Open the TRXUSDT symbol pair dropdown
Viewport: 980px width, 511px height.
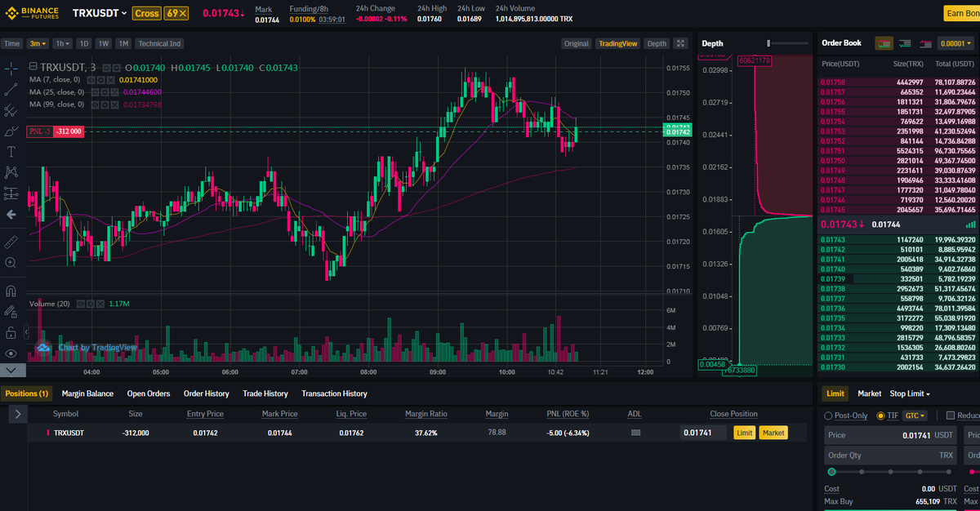click(x=100, y=13)
